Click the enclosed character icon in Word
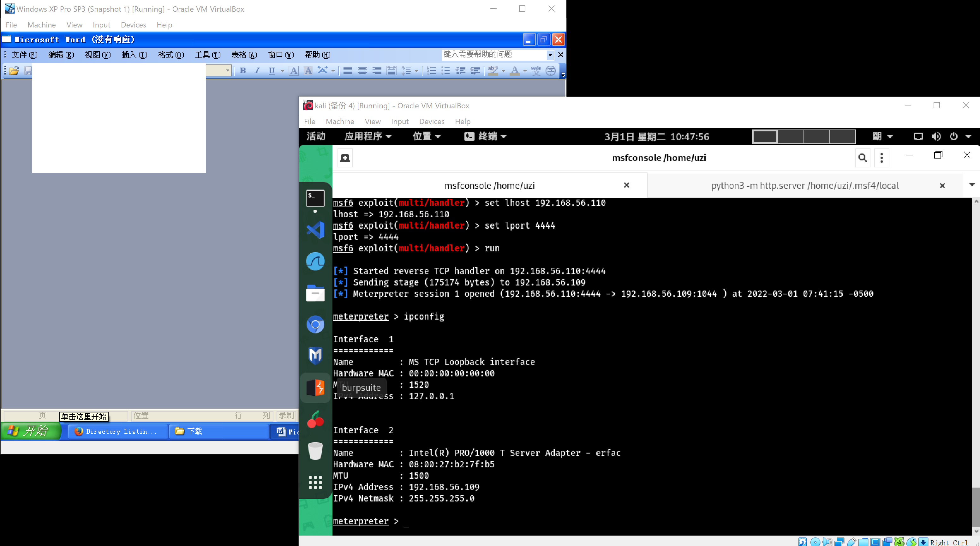The height and width of the screenshot is (546, 980). coord(551,71)
